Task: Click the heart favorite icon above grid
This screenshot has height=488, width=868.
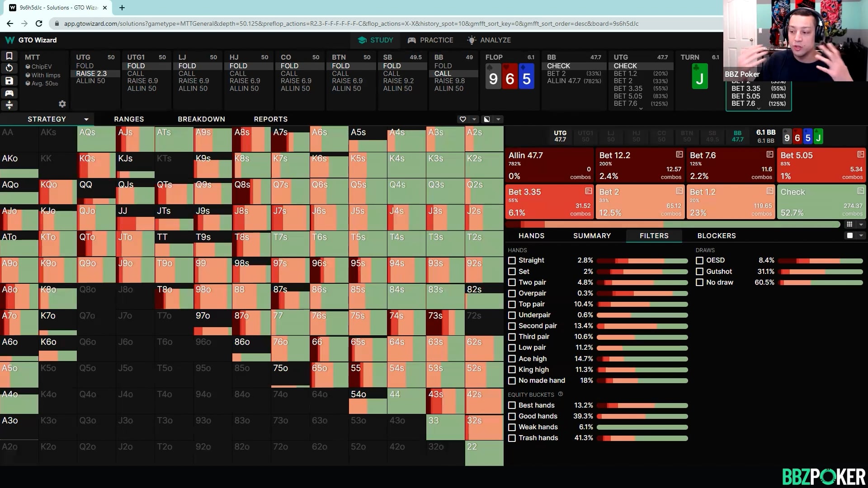Action: pos(462,119)
